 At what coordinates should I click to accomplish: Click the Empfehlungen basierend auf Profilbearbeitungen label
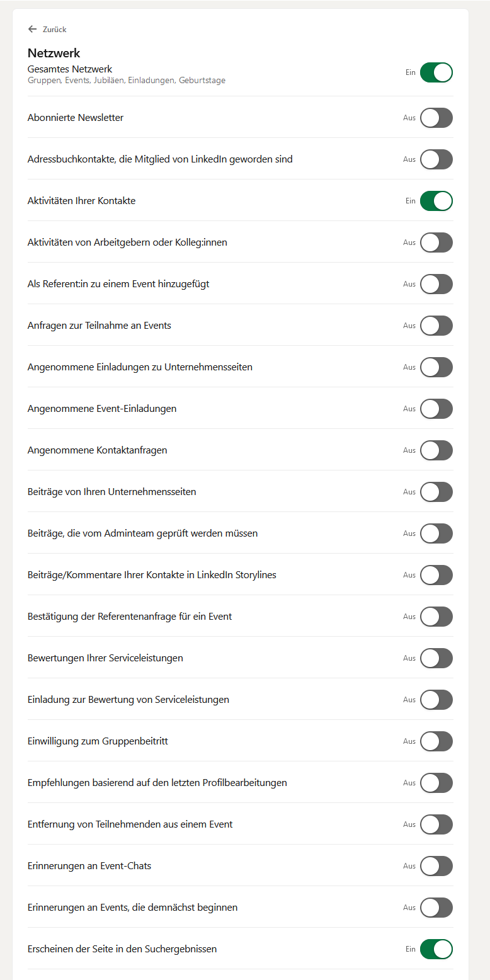[157, 783]
